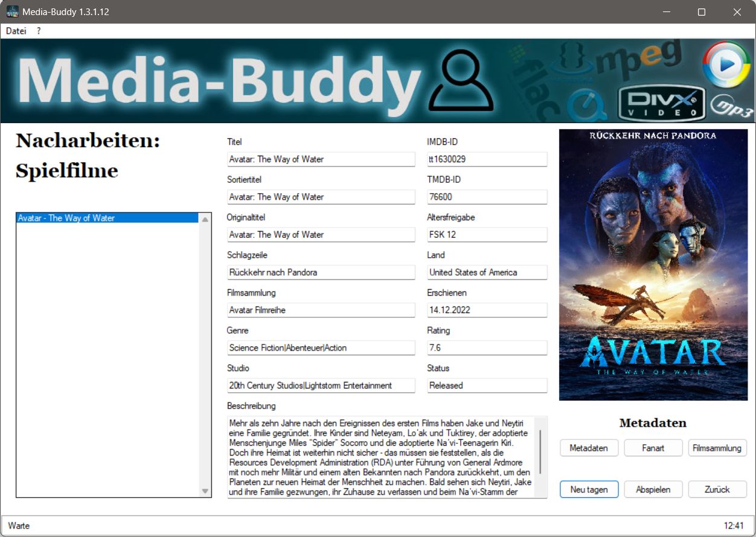The height and width of the screenshot is (537, 756).
Task: Click the Beschreibung text scrollbar
Action: tap(540, 451)
